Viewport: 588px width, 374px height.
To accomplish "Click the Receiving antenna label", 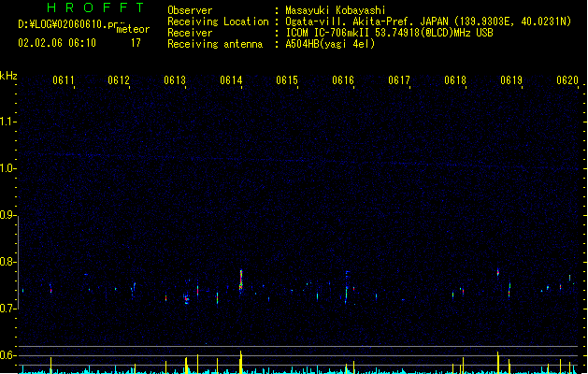I will (215, 44).
